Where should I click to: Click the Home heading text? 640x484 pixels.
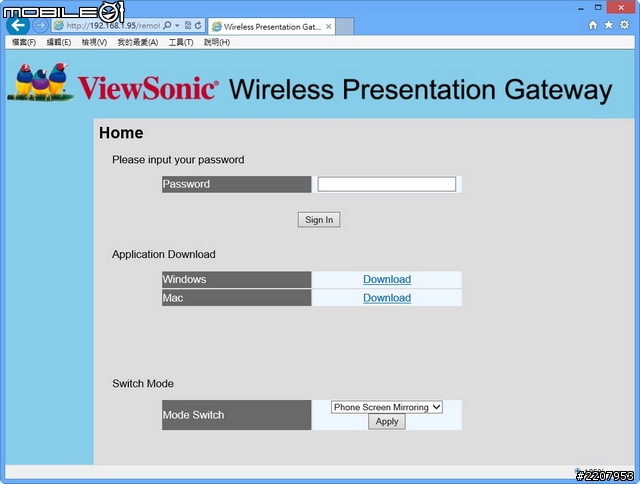(x=121, y=133)
